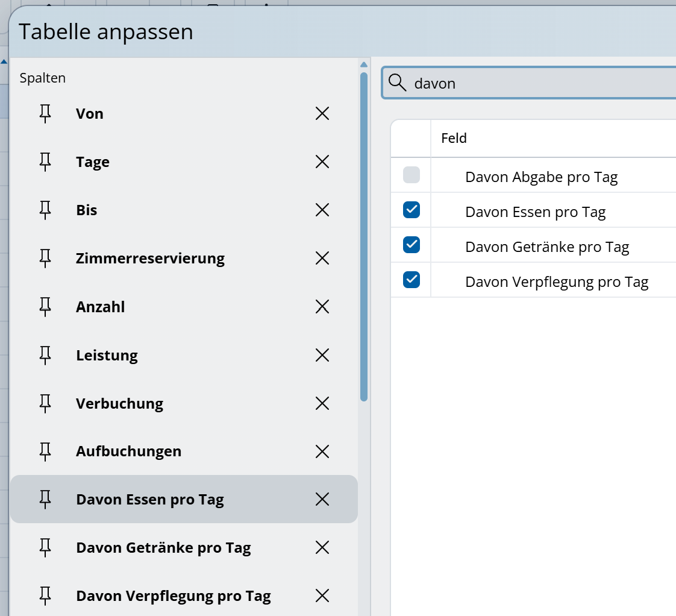This screenshot has width=676, height=616.
Task: Pin the Davon Getränke pro Tag column
Action: click(x=45, y=547)
